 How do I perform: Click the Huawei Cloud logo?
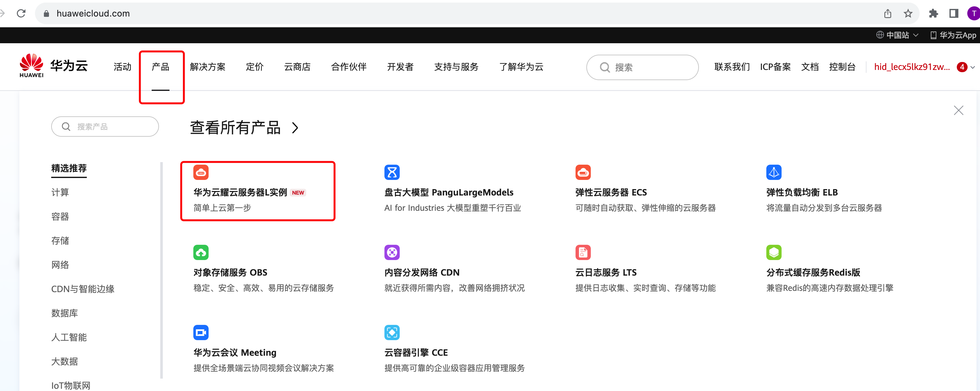(x=54, y=66)
